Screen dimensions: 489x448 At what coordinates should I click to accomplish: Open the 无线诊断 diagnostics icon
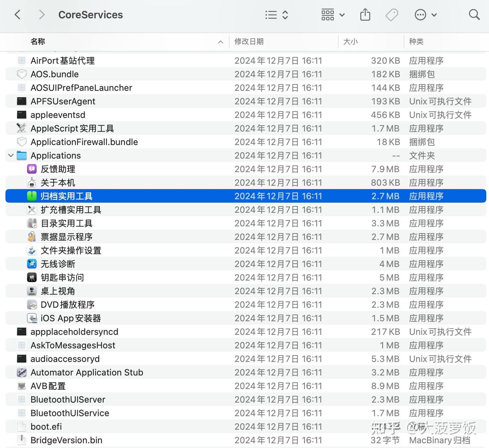click(32, 264)
